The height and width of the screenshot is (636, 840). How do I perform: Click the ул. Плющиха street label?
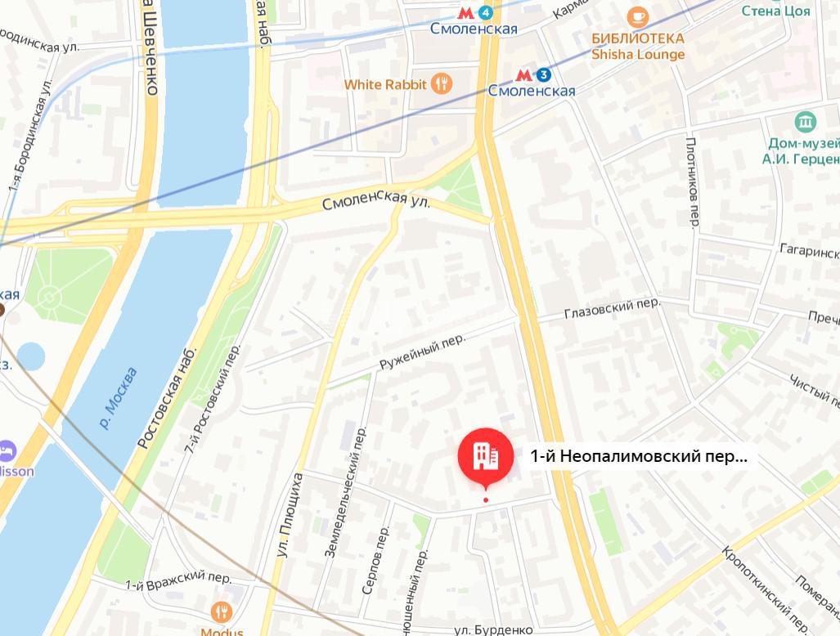point(290,515)
